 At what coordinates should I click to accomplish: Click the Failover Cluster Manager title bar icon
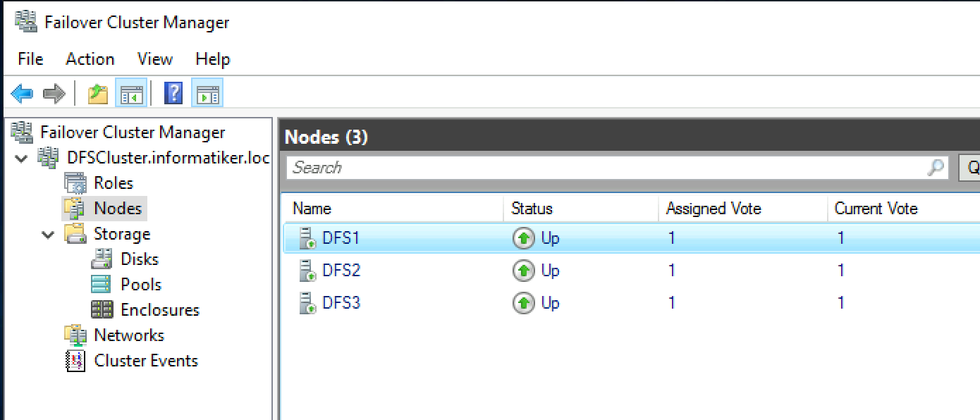click(25, 22)
